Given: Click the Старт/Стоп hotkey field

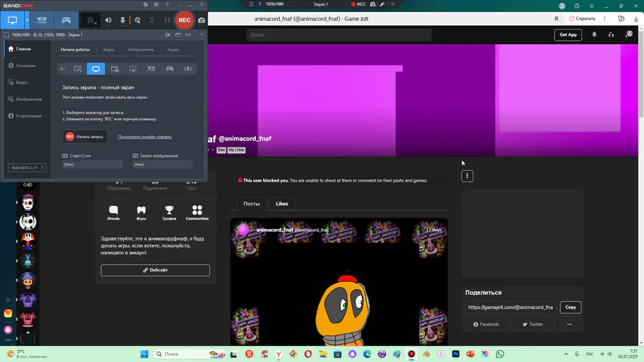Looking at the screenshot, I should pyautogui.click(x=92, y=165).
